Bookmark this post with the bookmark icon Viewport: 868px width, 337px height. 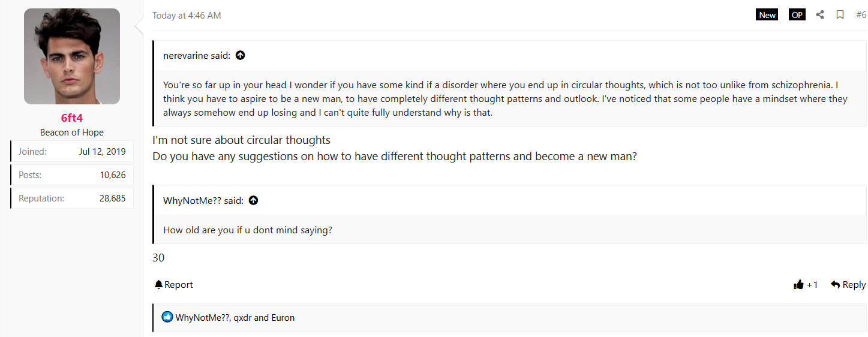[x=840, y=15]
